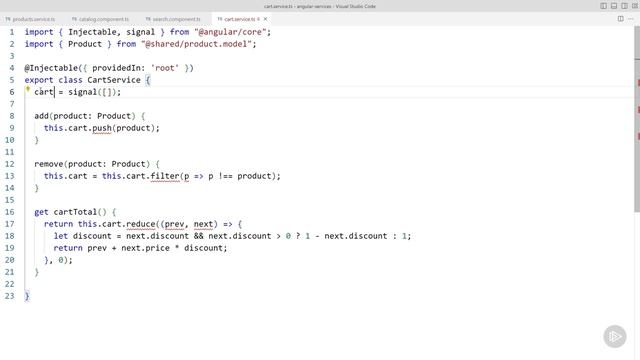Toggle the primary side bar layout icon

coord(603,6)
